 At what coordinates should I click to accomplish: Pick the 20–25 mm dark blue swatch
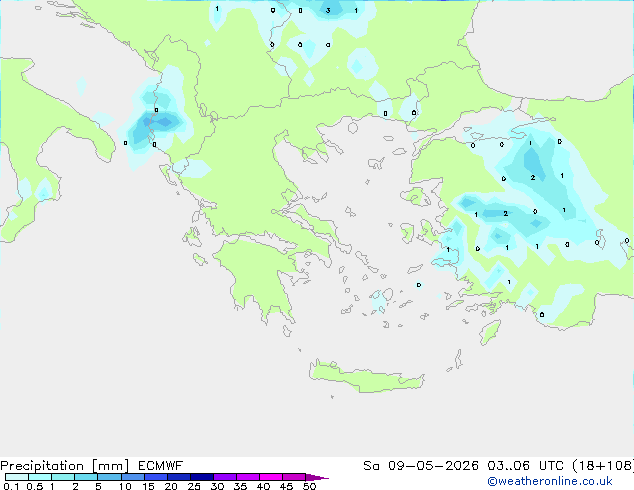[x=179, y=477]
